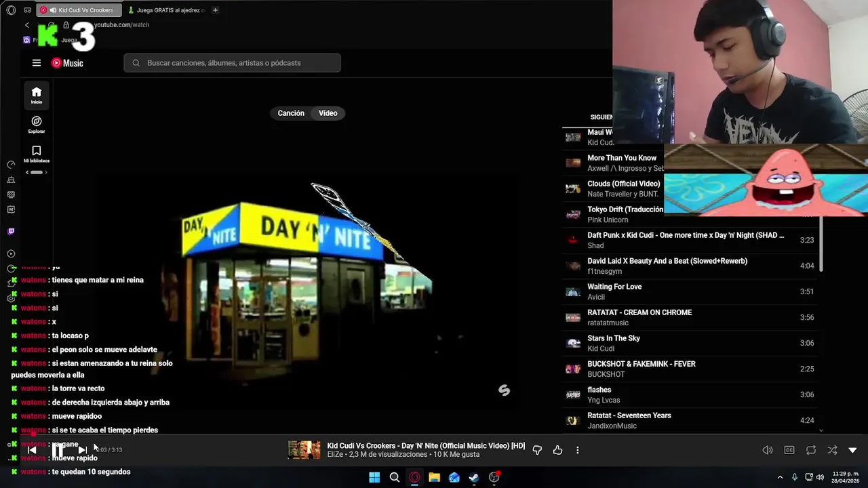Click the queue list scrollbar
Screen dimensions: 868x488
tap(821, 244)
